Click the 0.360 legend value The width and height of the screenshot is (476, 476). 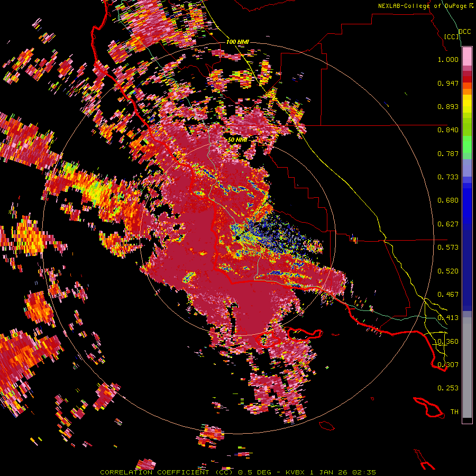tap(448, 342)
